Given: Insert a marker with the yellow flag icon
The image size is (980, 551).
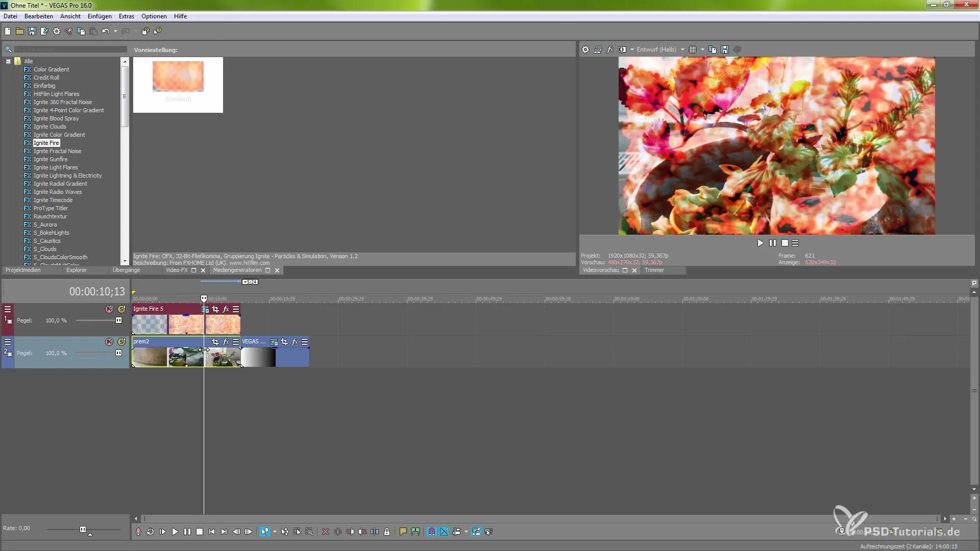Looking at the screenshot, I should click(x=403, y=532).
